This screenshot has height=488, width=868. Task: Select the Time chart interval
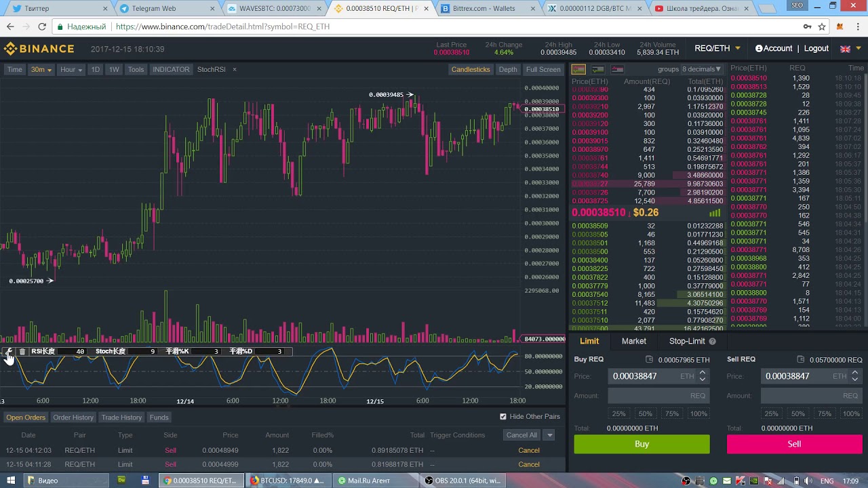click(15, 69)
